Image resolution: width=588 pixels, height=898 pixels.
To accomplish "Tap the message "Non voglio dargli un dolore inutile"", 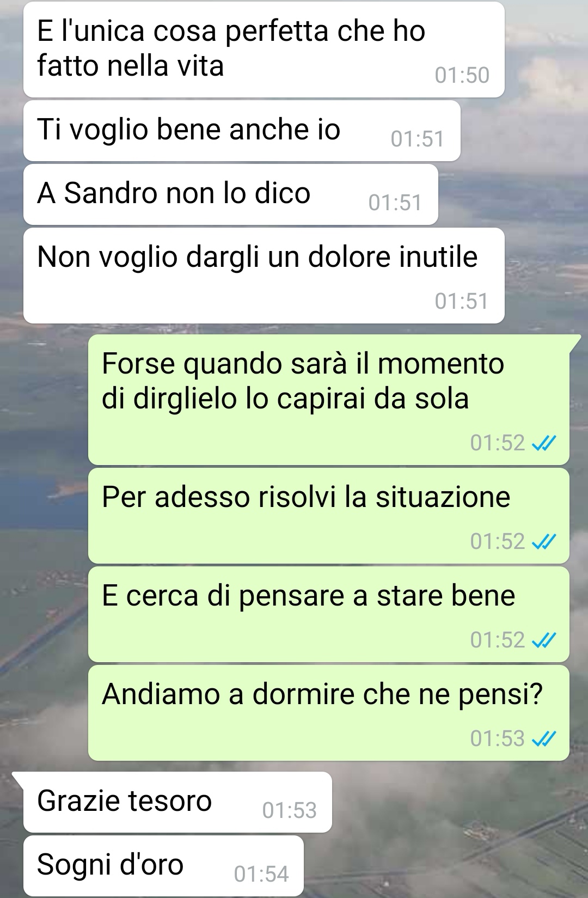I will click(264, 276).
